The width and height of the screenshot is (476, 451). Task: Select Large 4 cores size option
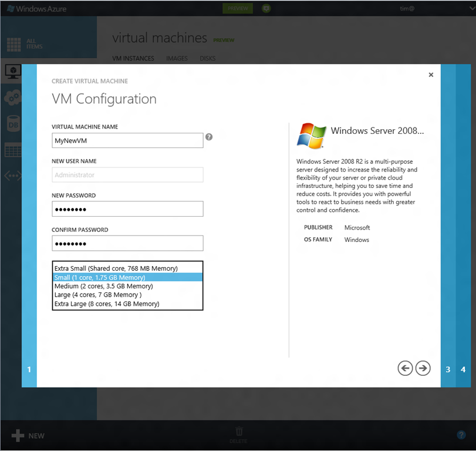click(x=127, y=295)
